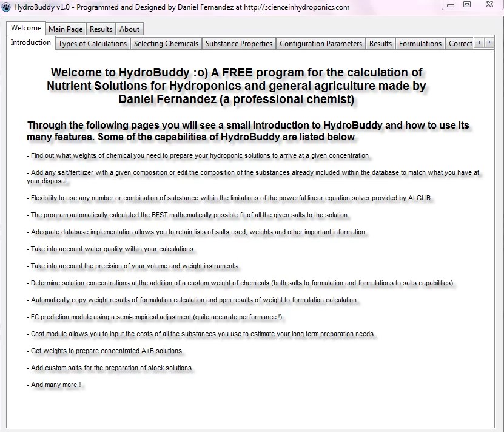Image resolution: width=504 pixels, height=432 pixels.
Task: Click the 'Find out what weights of chemical' line
Action: tap(198, 156)
